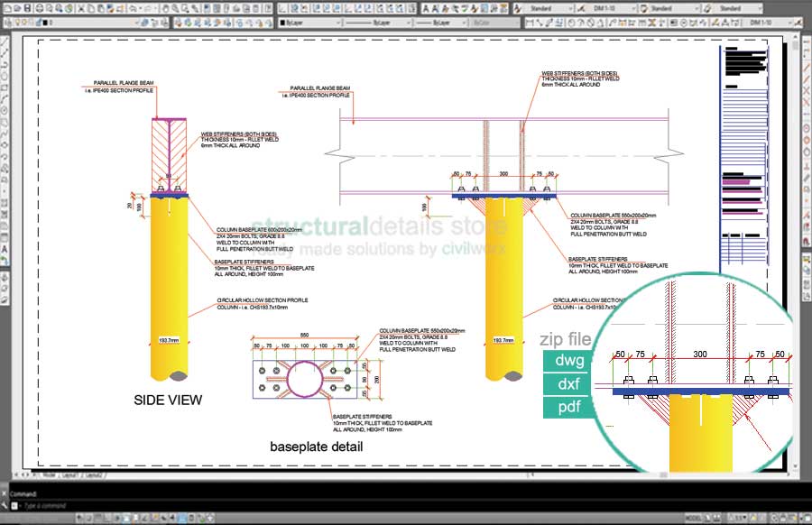The width and height of the screenshot is (812, 525).
Task: Toggle Ortho Mode in the status bar
Action: tap(107, 518)
